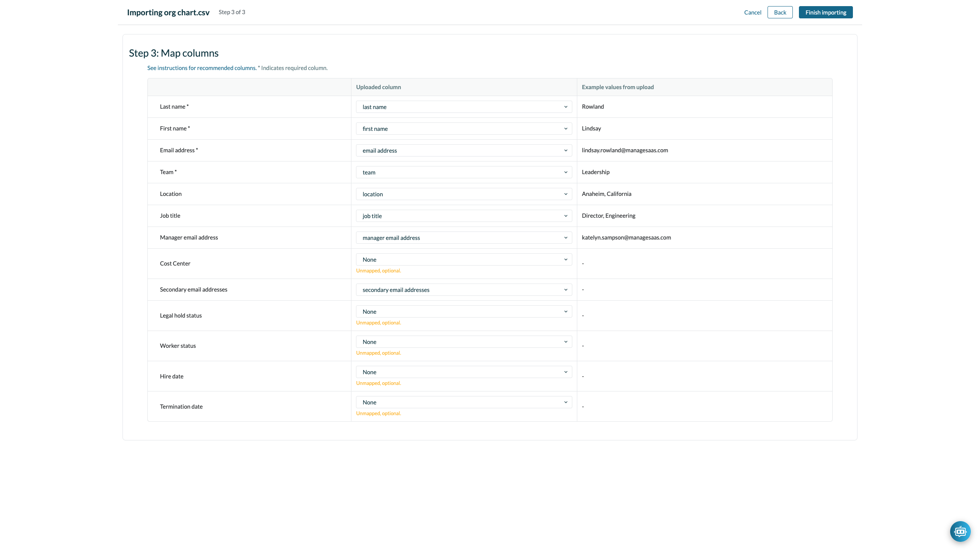Open the secondary email addresses dropdown
The height and width of the screenshot is (551, 980).
463,290
